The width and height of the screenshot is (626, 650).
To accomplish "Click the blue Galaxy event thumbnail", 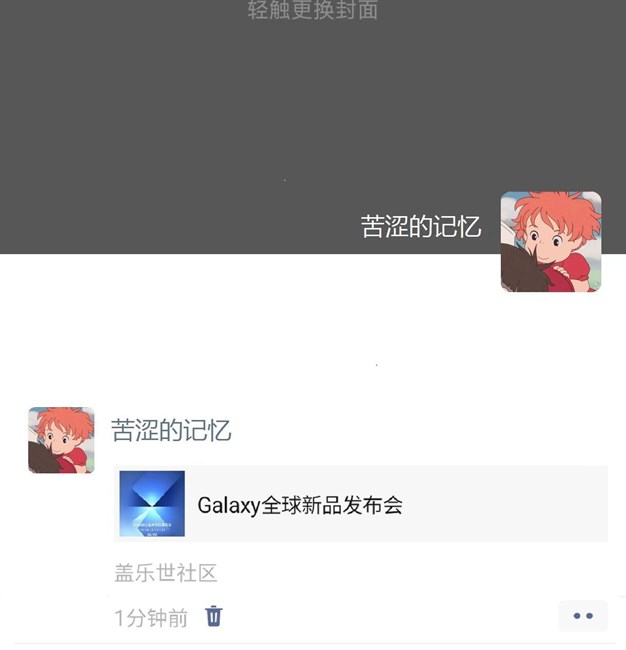I will pos(152,504).
